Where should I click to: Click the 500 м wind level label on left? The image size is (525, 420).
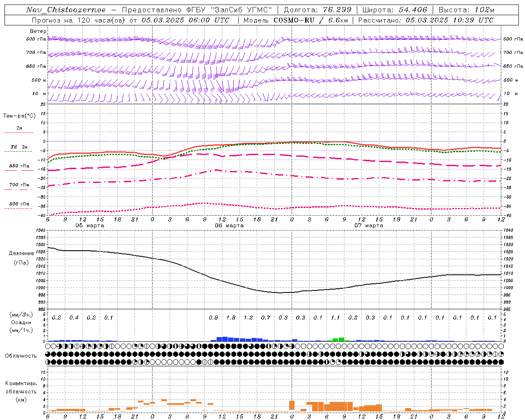[x=39, y=80]
